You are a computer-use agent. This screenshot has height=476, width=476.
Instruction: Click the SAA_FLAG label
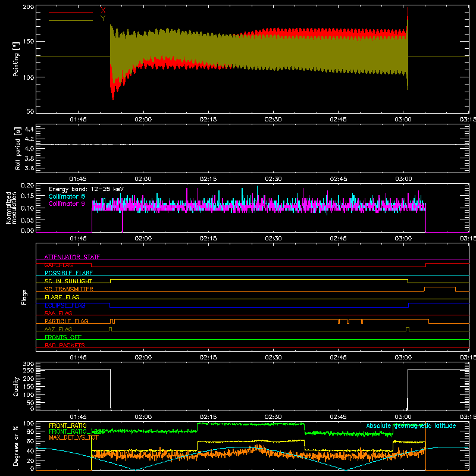(x=58, y=313)
